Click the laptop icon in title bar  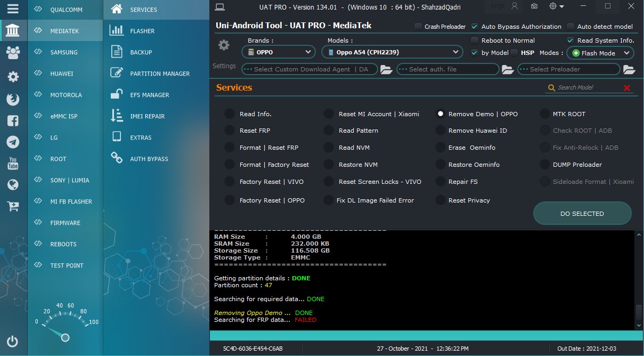click(x=220, y=7)
